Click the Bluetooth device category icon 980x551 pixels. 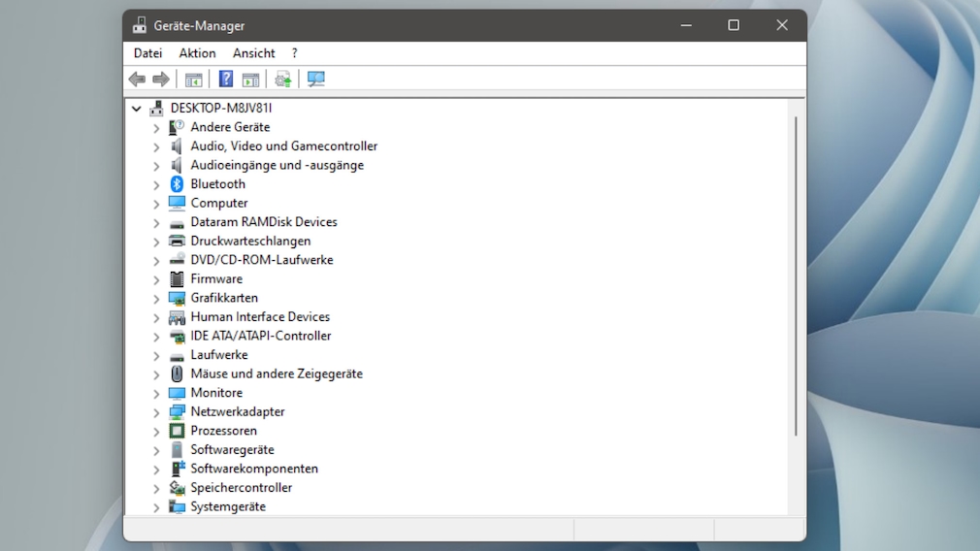click(x=177, y=184)
